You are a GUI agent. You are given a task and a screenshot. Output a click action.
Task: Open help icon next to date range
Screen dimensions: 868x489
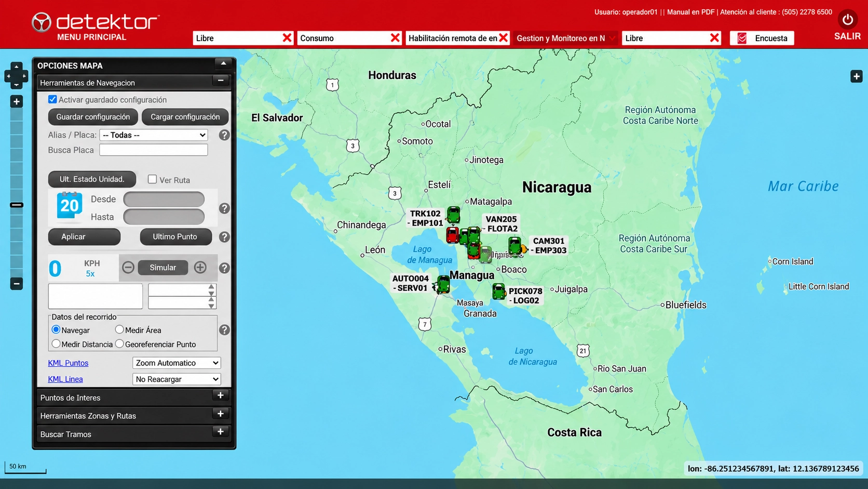[x=224, y=208]
